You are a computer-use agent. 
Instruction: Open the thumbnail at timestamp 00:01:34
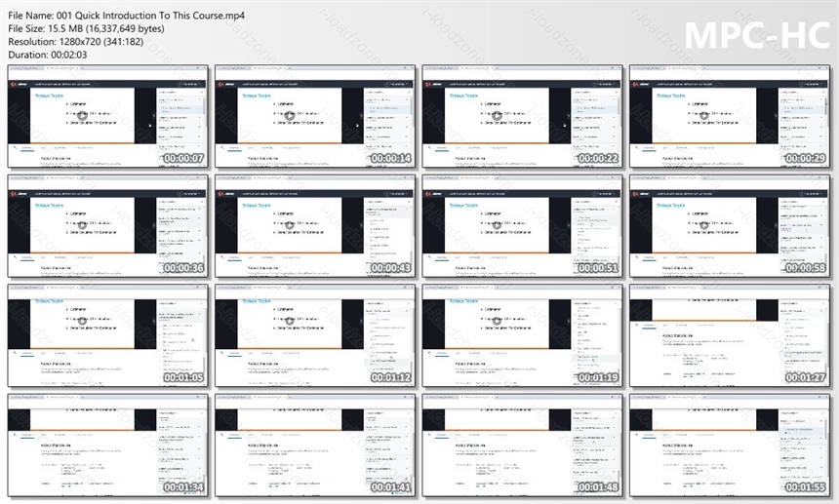pyautogui.click(x=107, y=446)
